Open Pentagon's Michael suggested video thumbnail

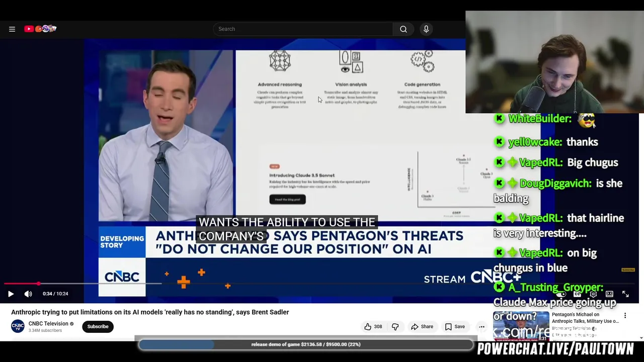[x=521, y=326]
